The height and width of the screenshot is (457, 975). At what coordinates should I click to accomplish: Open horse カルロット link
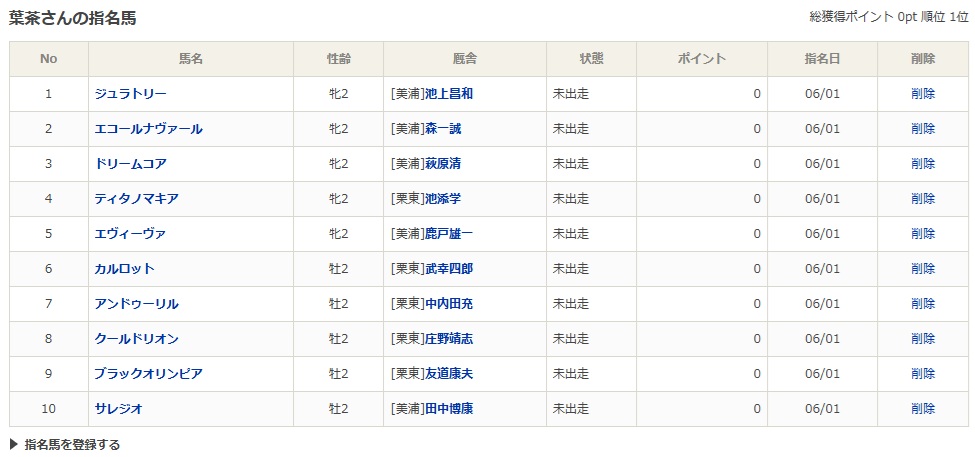point(124,269)
